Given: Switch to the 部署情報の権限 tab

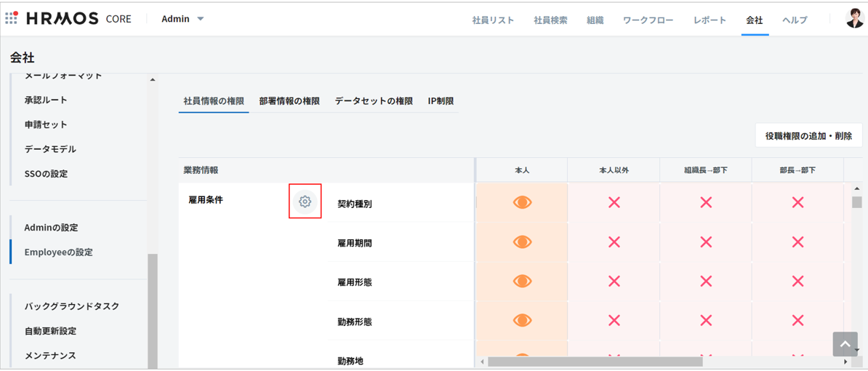Looking at the screenshot, I should click(x=289, y=101).
